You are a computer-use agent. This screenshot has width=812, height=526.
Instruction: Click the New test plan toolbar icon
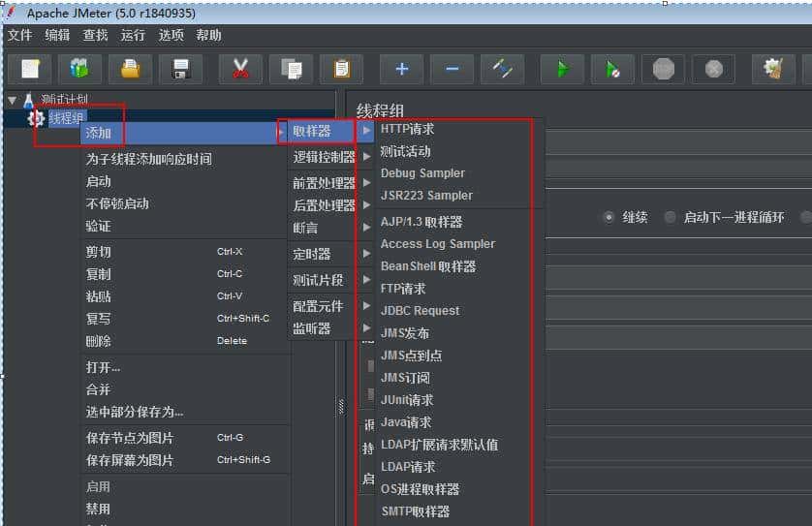click(x=30, y=69)
